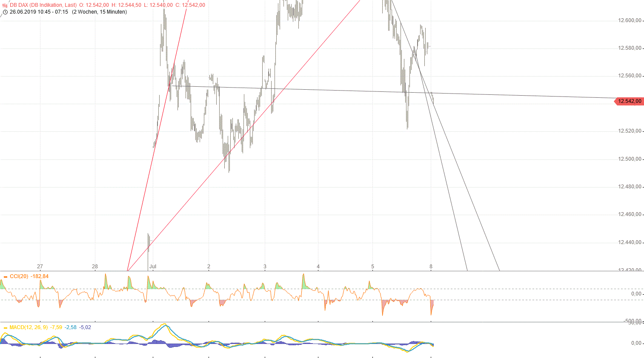The width and height of the screenshot is (644, 358).
Task: Click the low value L: 12.540,00
Action: point(158,5)
